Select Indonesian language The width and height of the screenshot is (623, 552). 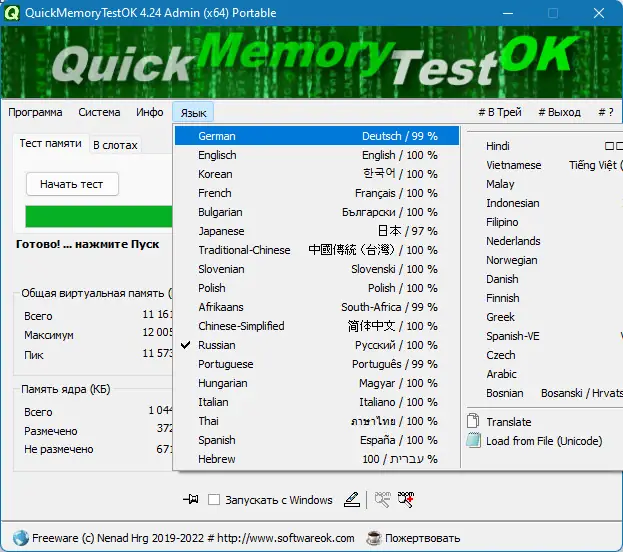(544, 203)
